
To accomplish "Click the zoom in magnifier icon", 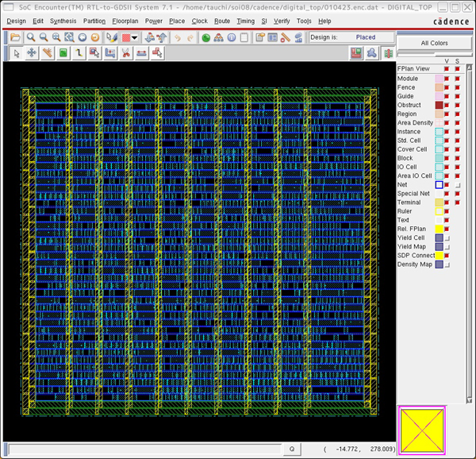I will pyautogui.click(x=30, y=37).
